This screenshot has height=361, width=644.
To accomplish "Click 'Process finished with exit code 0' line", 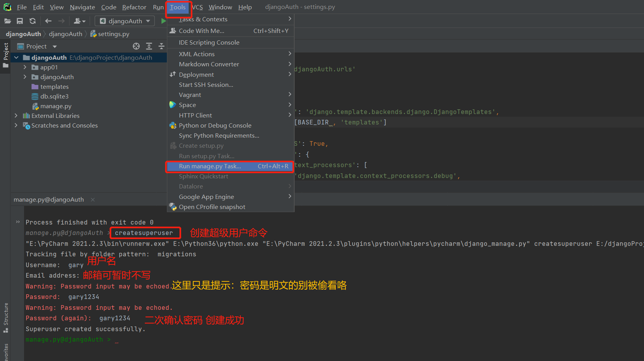I will pos(89,222).
